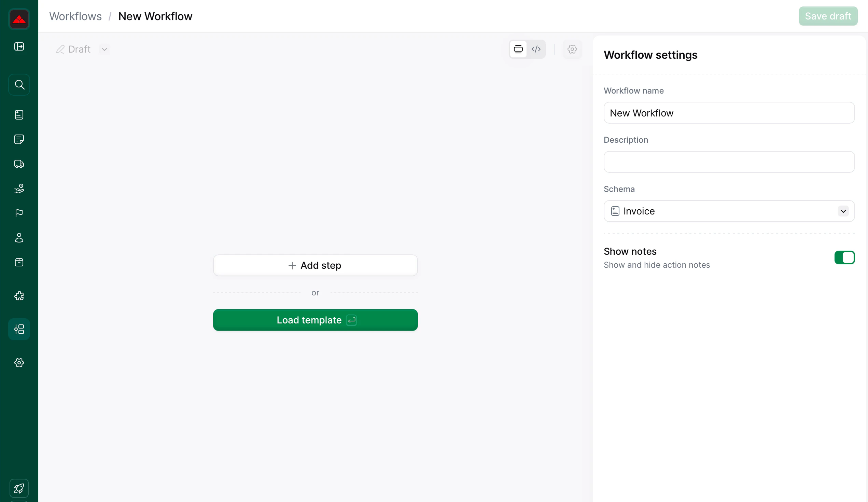Expand the Draft status dropdown
The height and width of the screenshot is (502, 868).
104,49
